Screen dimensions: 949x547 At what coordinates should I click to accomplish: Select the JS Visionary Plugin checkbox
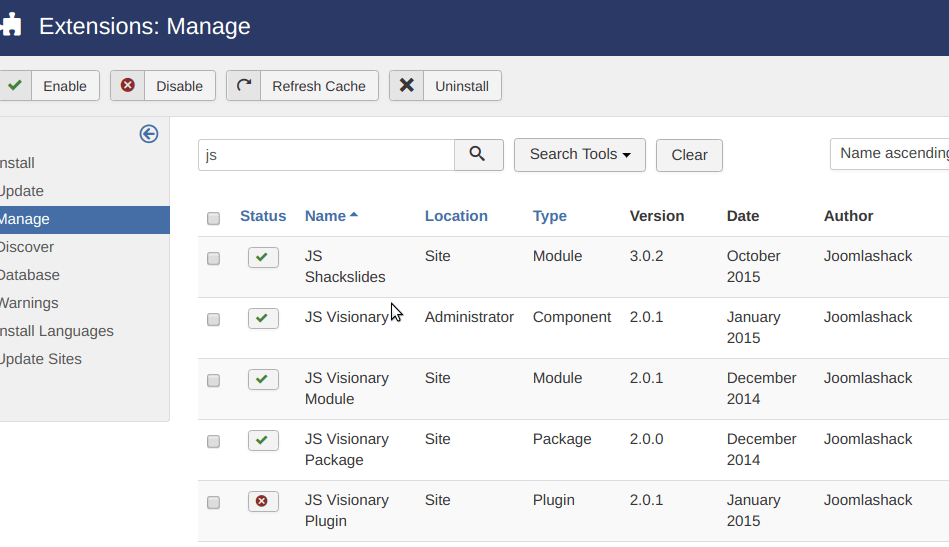213,503
